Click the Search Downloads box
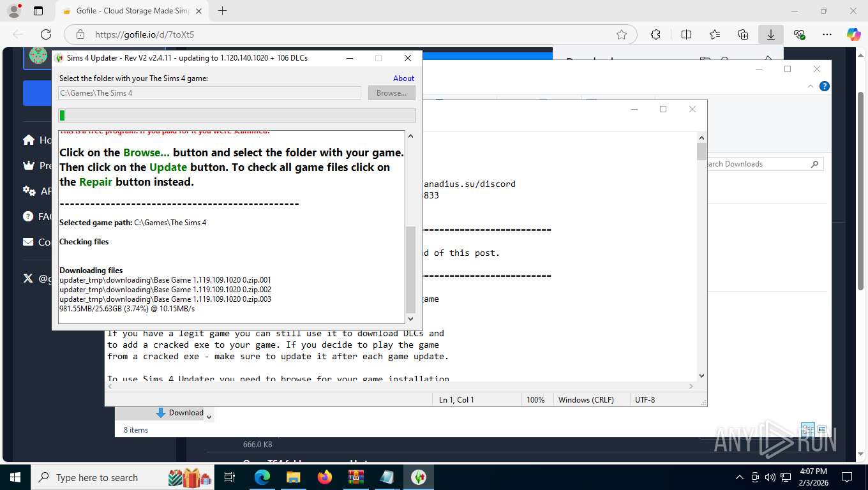This screenshot has height=490, width=868. coord(758,164)
